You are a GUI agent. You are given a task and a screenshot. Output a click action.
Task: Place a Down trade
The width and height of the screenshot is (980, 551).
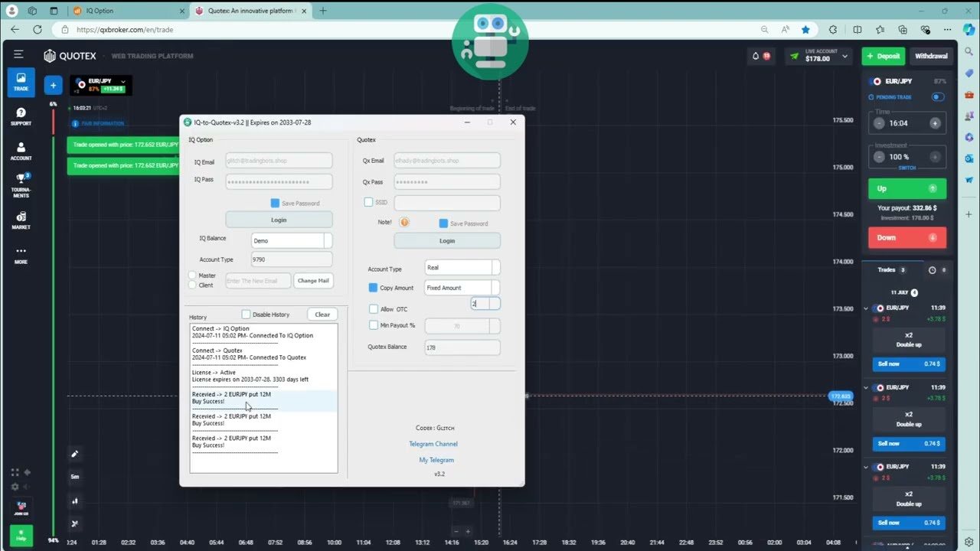pos(906,237)
